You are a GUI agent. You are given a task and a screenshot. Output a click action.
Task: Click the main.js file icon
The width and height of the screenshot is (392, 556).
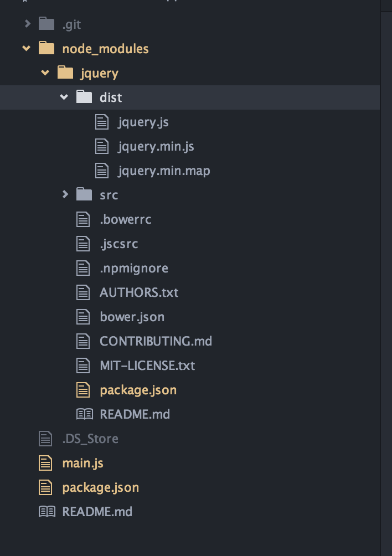tap(45, 463)
